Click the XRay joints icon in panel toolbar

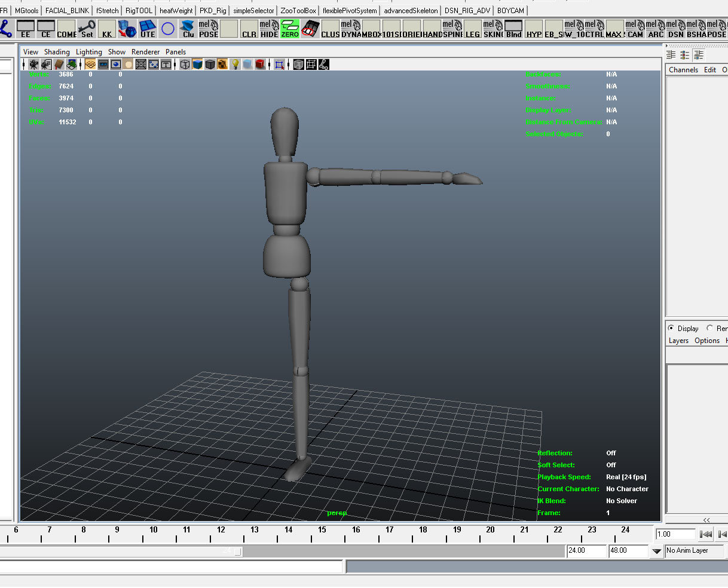coord(324,65)
